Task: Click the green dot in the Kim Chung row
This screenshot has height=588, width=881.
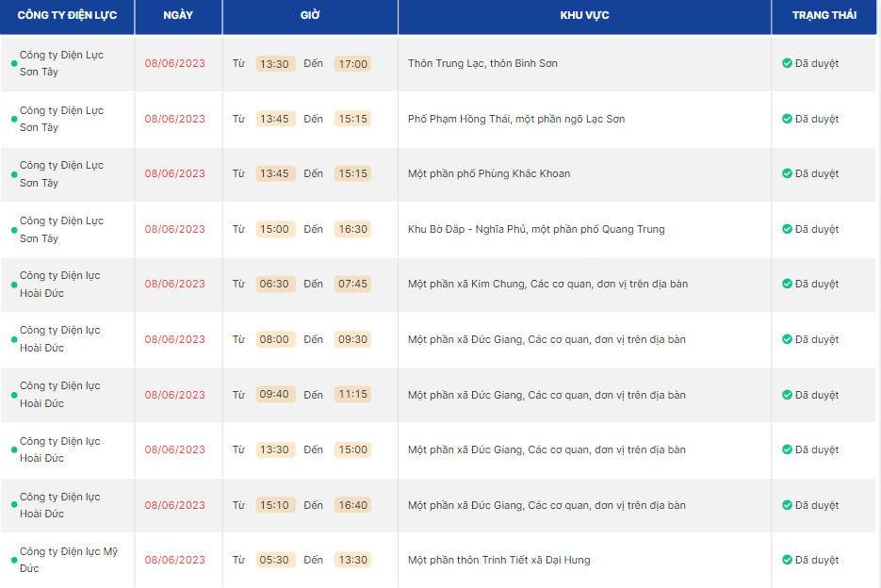Action: click(x=14, y=285)
